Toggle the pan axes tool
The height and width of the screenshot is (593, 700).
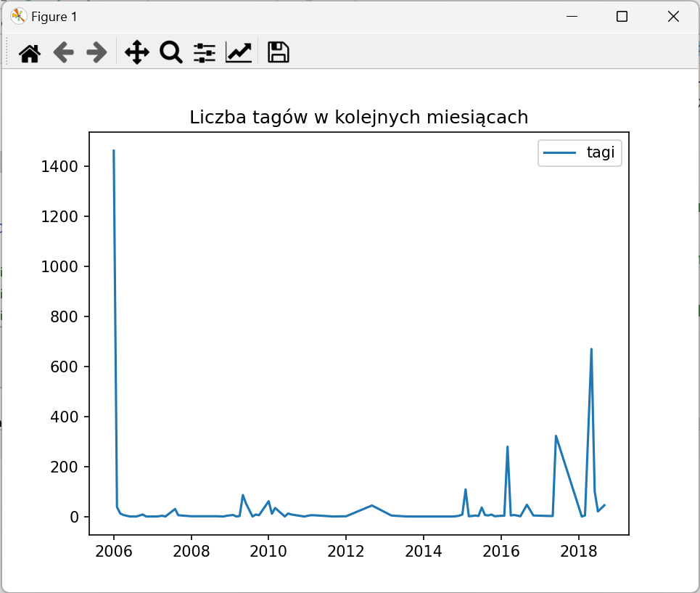[136, 52]
